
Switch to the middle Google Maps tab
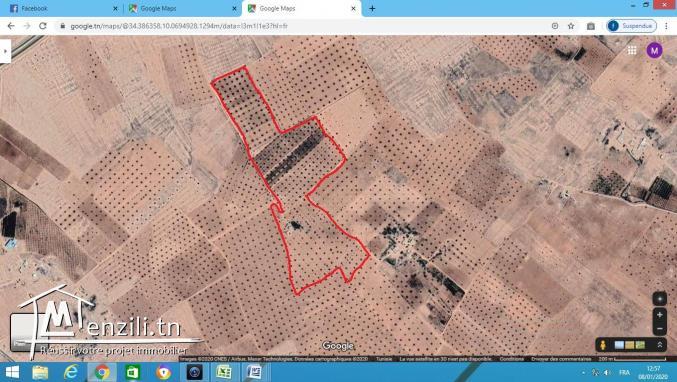coord(182,8)
